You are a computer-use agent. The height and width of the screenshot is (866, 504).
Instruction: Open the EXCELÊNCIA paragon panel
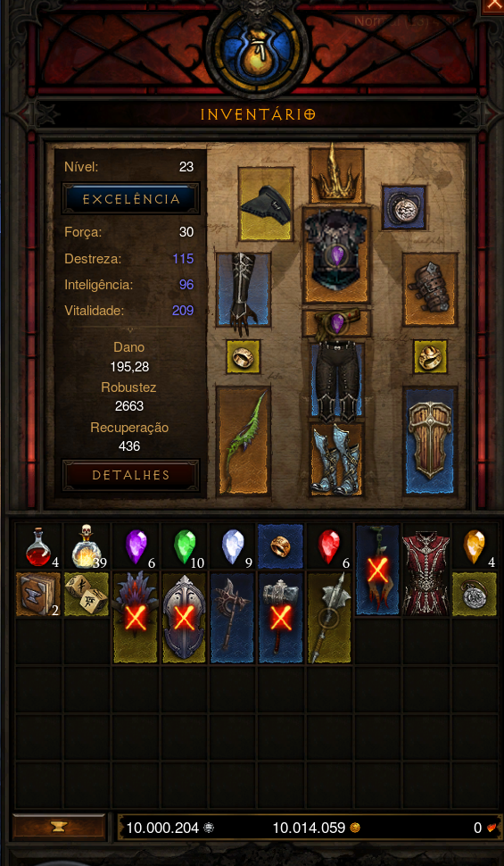pos(131,199)
